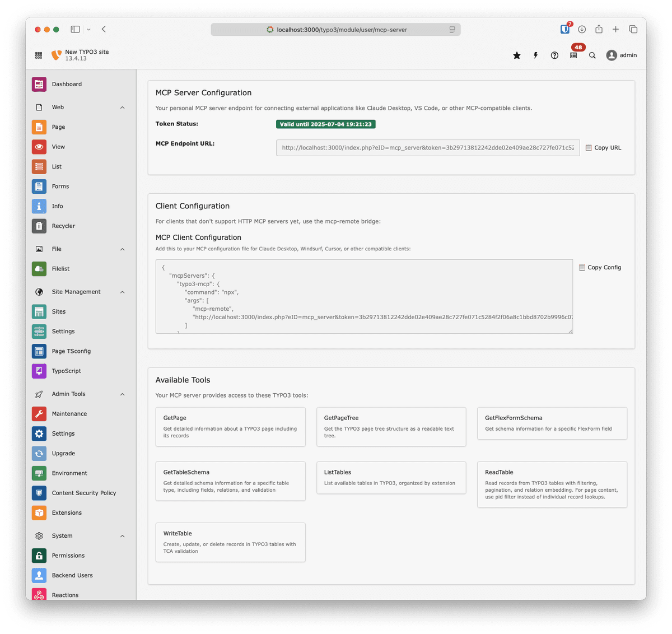Click inside the mcpServers config textarea
Image resolution: width=672 pixels, height=634 pixels.
[364, 296]
